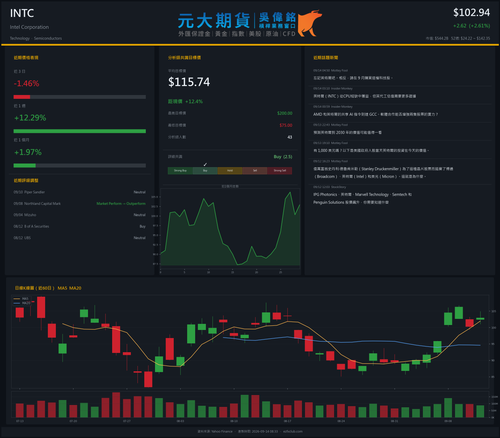
Task: Click the Buy (2.5) consensus rating
Action: tap(283, 157)
